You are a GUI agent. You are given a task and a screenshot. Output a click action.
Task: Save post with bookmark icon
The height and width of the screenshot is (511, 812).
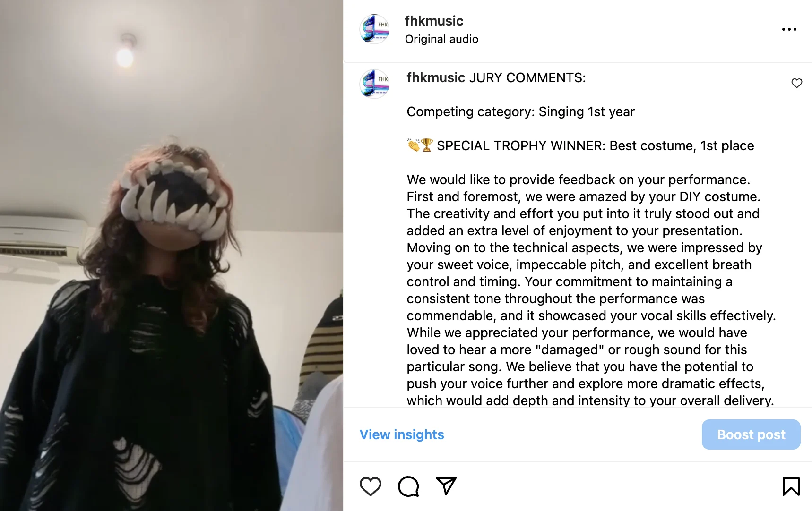pyautogui.click(x=791, y=486)
